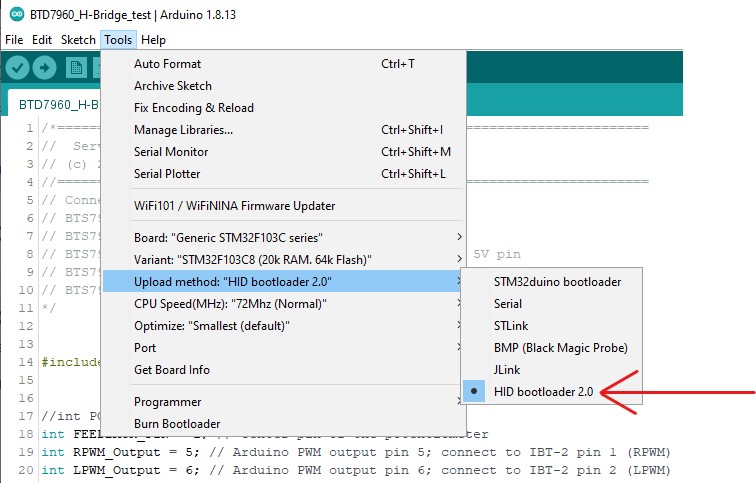Expand the CPU Speed(MHz) submenu
Viewport: 756px width, 483px height.
(284, 304)
